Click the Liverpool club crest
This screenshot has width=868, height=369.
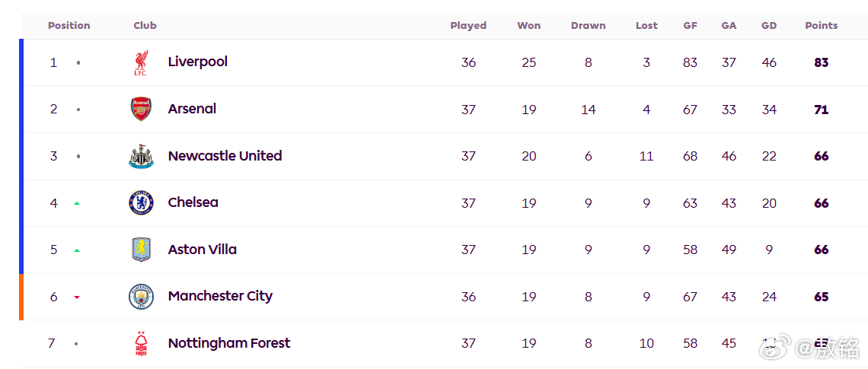(x=141, y=62)
